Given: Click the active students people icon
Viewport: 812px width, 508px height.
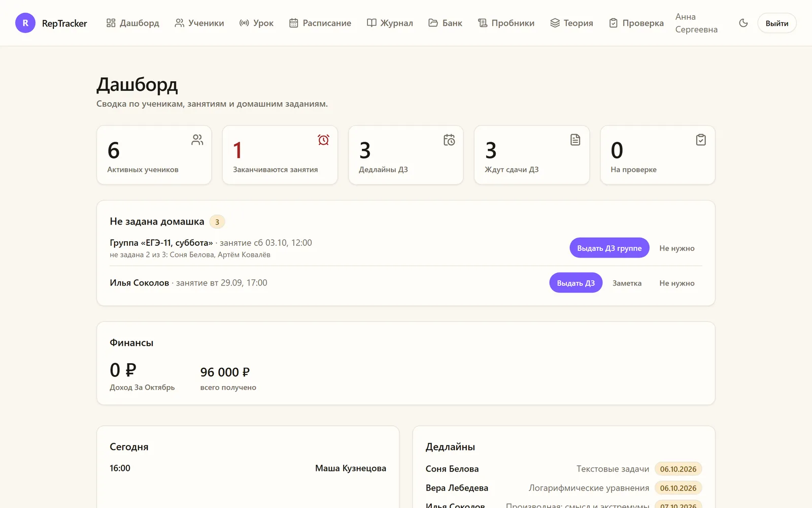Looking at the screenshot, I should (197, 140).
